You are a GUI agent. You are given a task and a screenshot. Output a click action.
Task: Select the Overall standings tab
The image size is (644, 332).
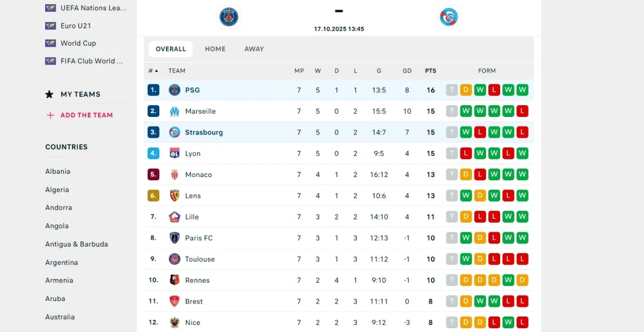tap(171, 49)
